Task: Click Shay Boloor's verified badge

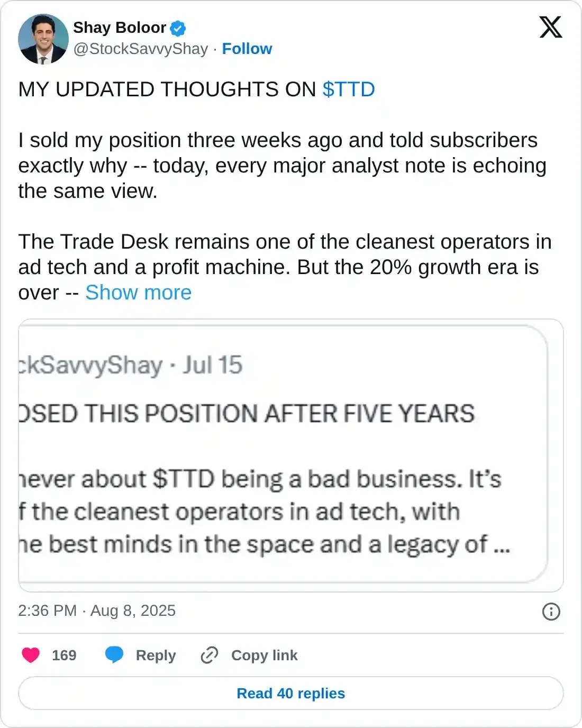Action: pyautogui.click(x=178, y=28)
